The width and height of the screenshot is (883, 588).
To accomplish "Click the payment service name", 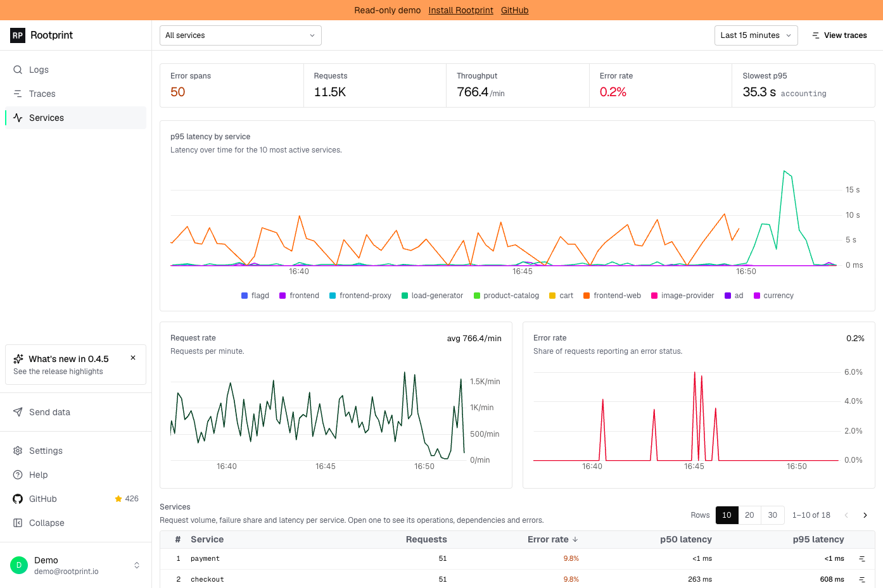I will click(205, 559).
